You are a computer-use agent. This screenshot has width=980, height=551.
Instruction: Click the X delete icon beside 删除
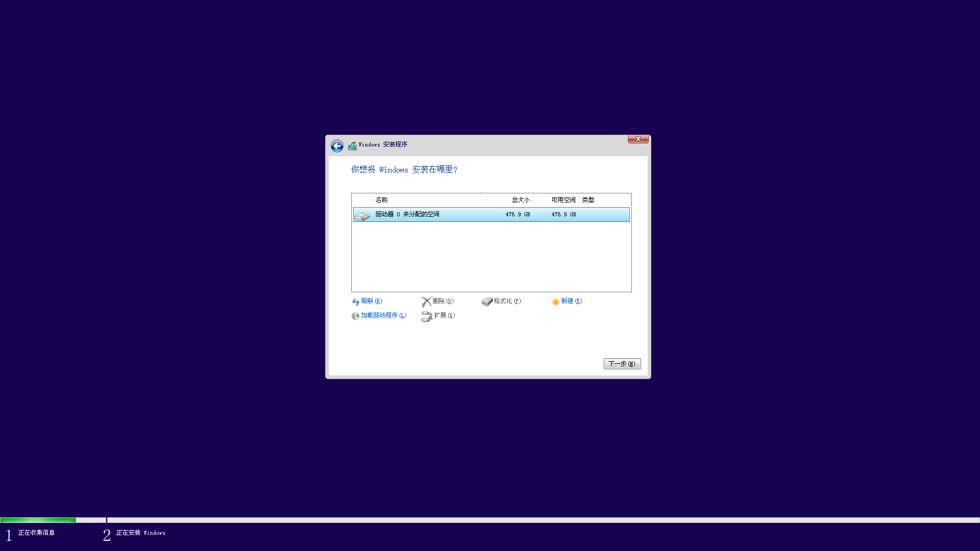point(427,302)
